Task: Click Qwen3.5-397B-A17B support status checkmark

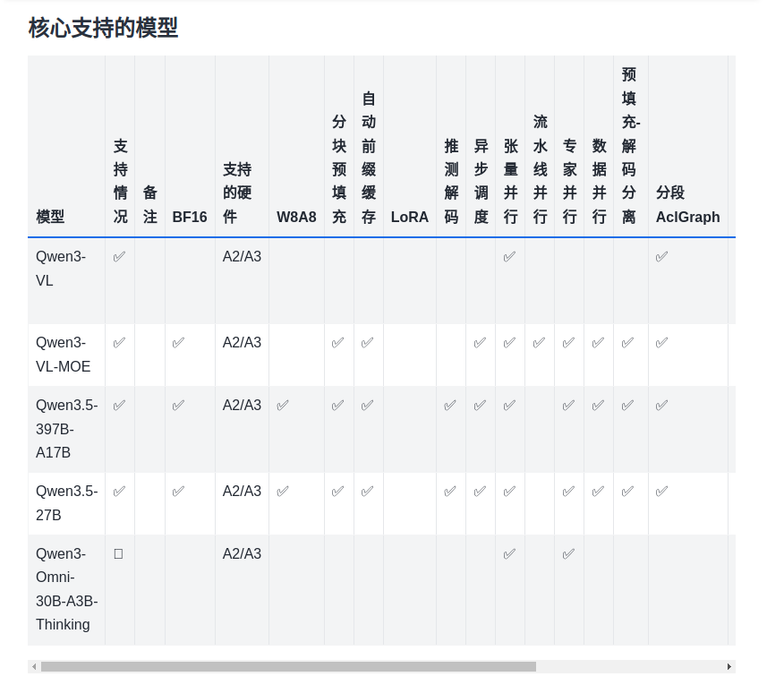Action: (119, 406)
